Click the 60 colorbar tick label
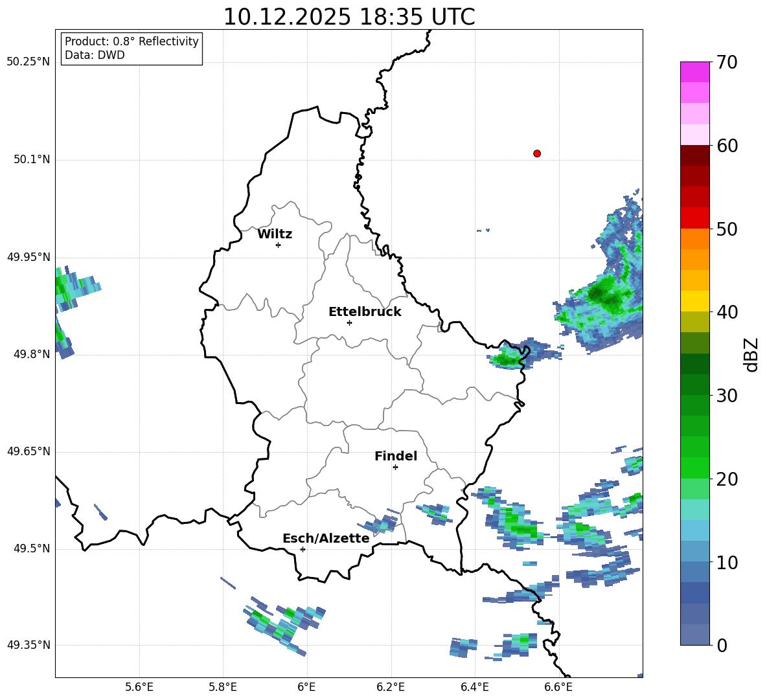Viewport: 767px width, 700px height. [x=727, y=146]
